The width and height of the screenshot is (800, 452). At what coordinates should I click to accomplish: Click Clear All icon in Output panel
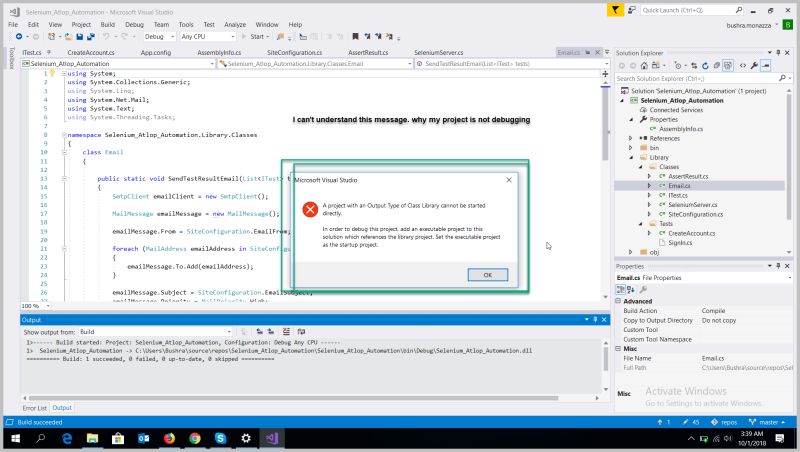(x=286, y=332)
